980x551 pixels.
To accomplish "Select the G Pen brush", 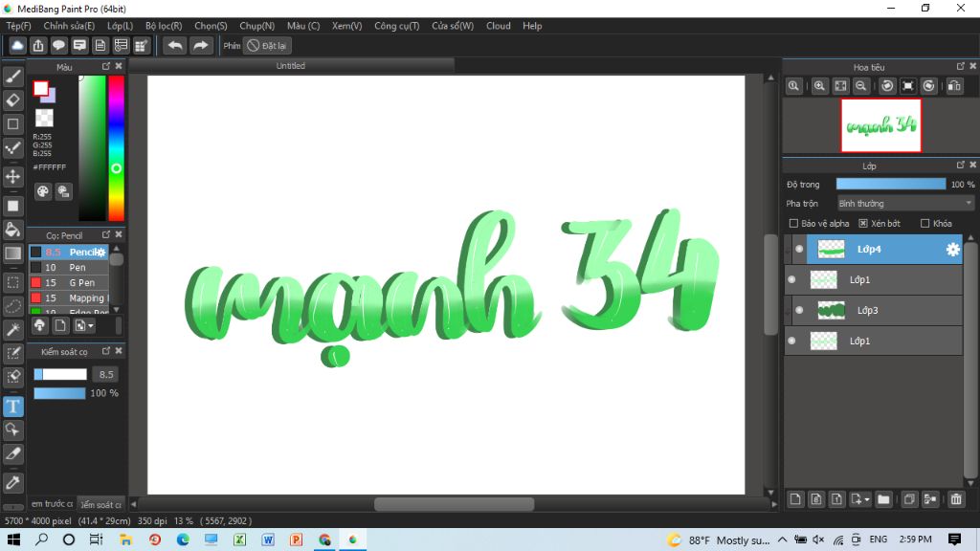I will coord(69,283).
